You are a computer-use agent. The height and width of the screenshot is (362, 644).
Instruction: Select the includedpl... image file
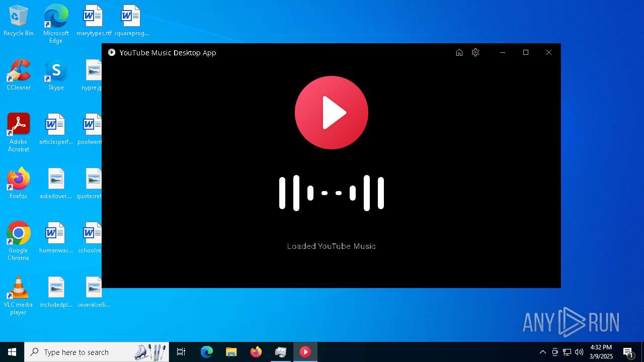56,293
